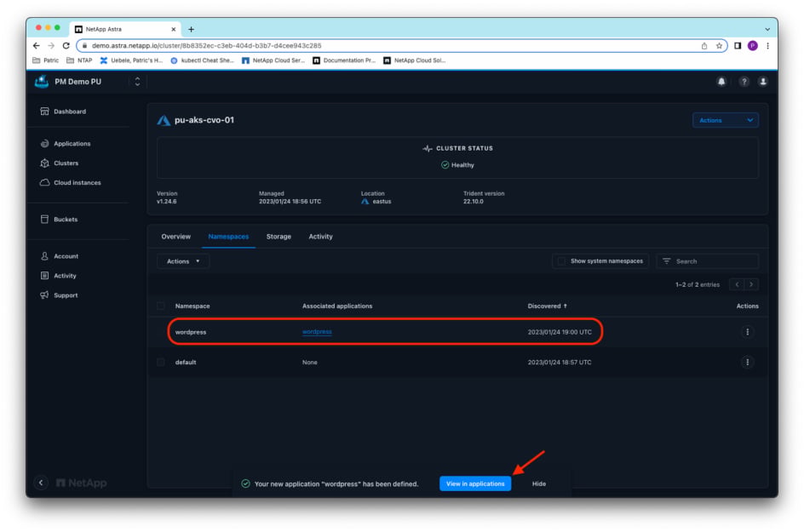Image resolution: width=804 pixels, height=532 pixels.
Task: Open the cluster Activity tab
Action: (320, 237)
